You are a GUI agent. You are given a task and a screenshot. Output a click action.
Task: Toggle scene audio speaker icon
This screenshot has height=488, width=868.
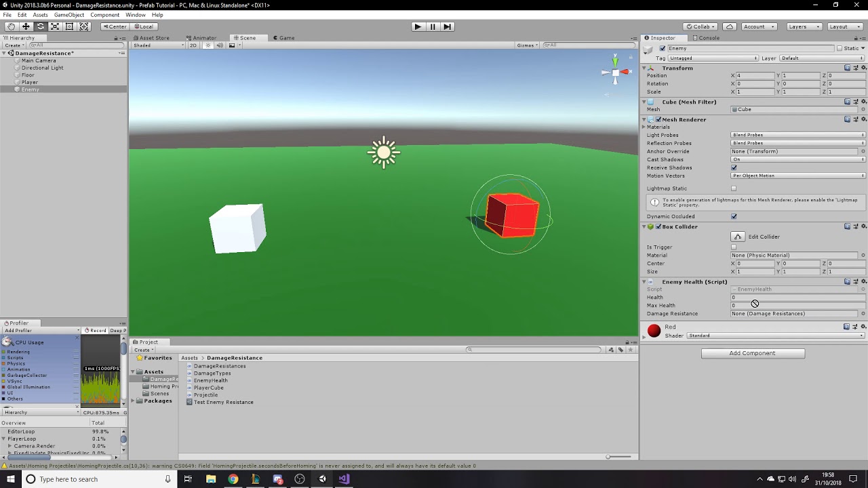(220, 45)
